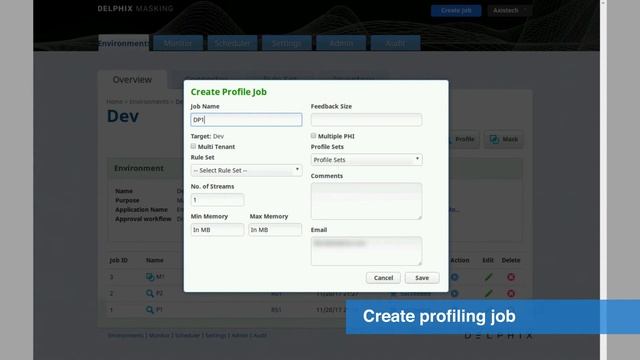Click the Delphix Masking logo
Image resolution: width=640 pixels, height=360 pixels.
click(x=135, y=9)
